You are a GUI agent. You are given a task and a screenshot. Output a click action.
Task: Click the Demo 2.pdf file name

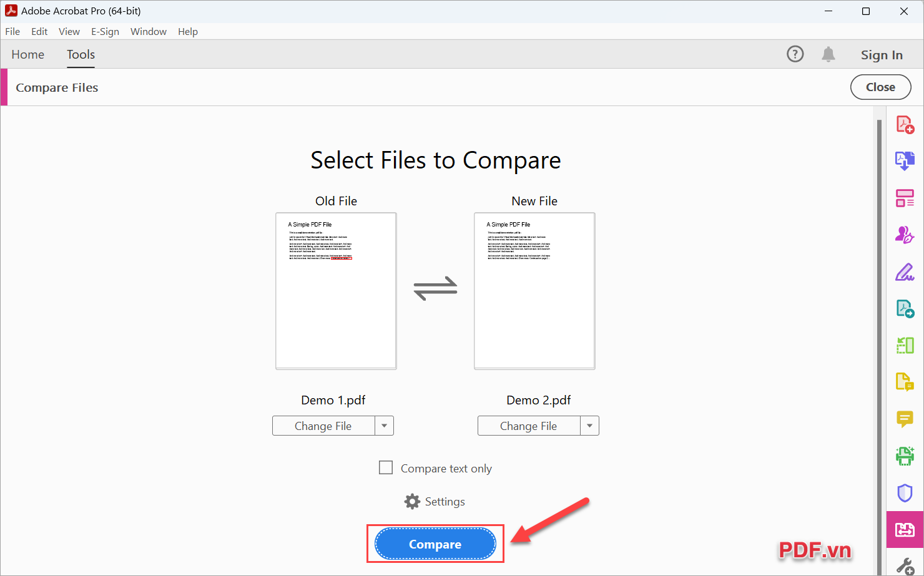[539, 400]
